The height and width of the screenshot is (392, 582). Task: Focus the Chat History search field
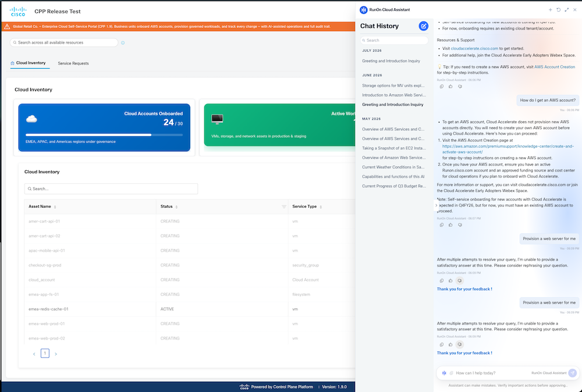(394, 41)
